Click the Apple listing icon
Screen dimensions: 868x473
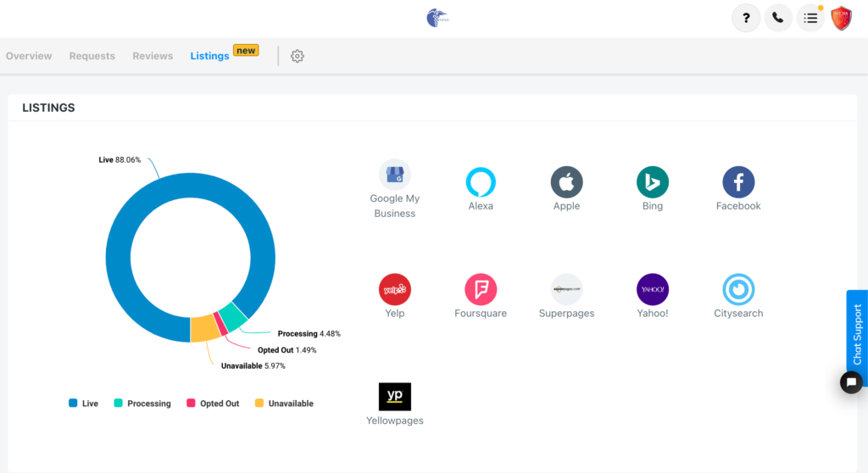pyautogui.click(x=566, y=182)
